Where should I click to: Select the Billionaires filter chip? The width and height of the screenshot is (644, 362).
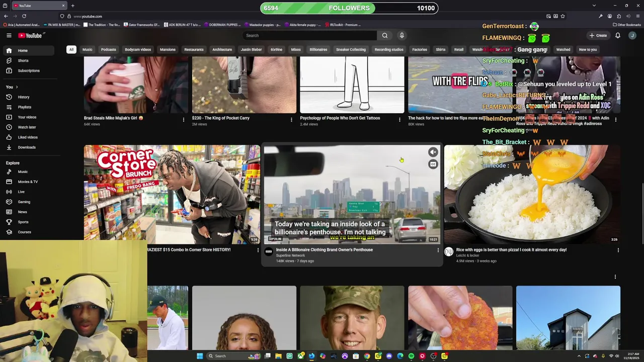tap(318, 50)
